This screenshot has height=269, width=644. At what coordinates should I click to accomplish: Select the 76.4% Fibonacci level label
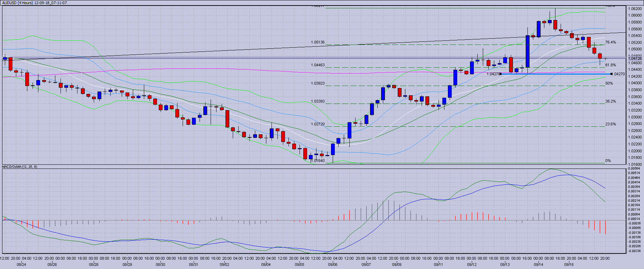610,42
